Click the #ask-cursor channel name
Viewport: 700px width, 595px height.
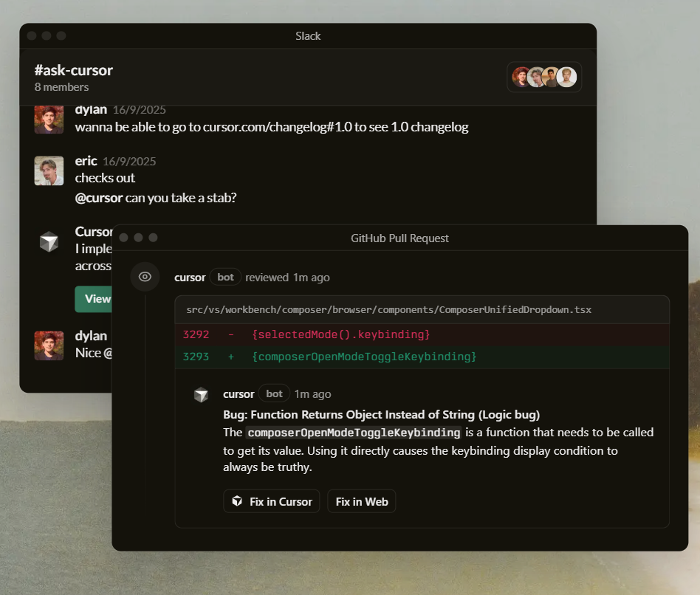point(74,70)
